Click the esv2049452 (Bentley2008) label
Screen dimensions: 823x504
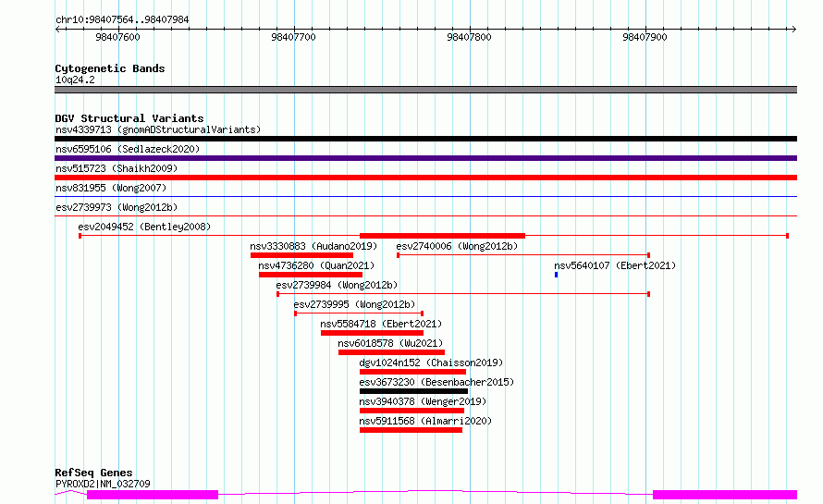pos(144,227)
